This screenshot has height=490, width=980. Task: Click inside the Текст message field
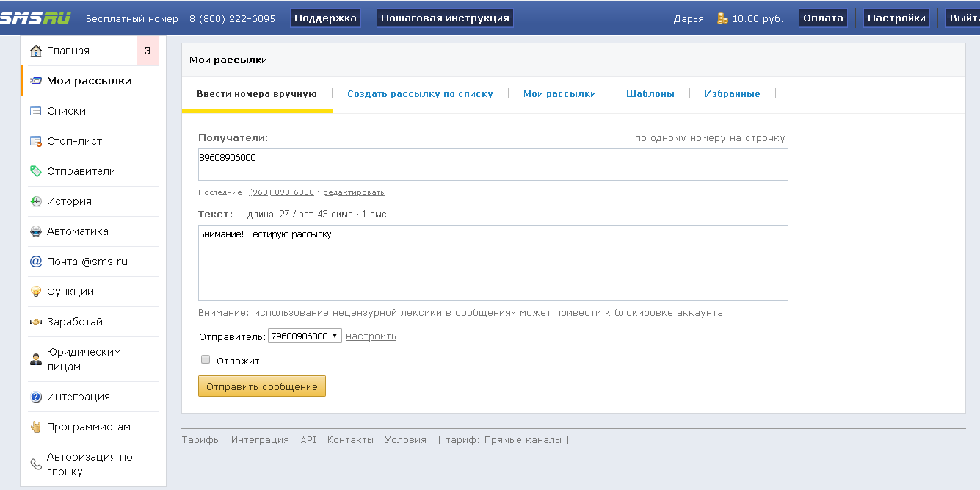point(492,262)
